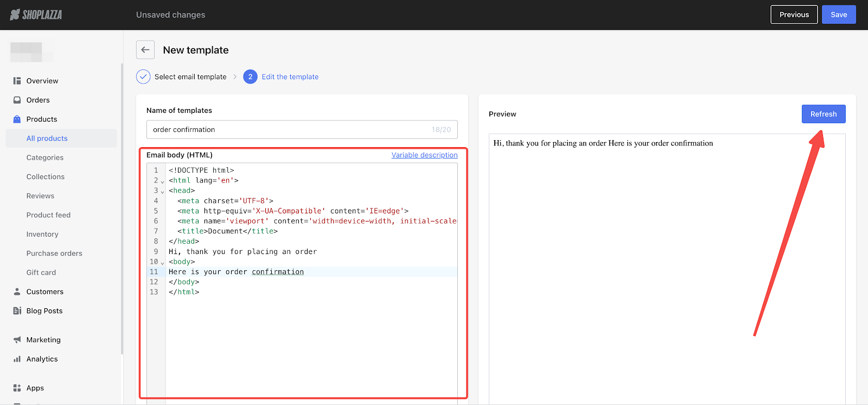Click the step 2 circle badge

pos(250,77)
